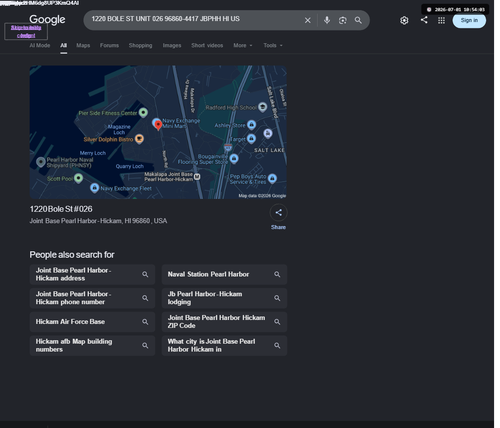Open the Google apps grid
500x428 pixels.
tap(441, 20)
